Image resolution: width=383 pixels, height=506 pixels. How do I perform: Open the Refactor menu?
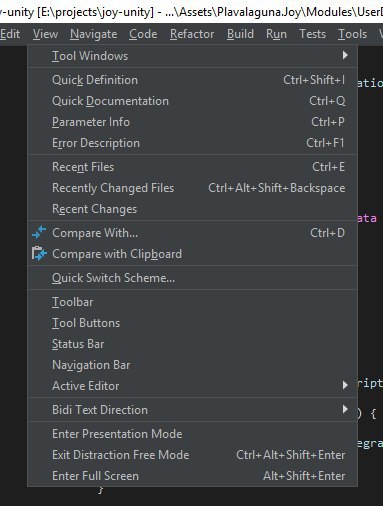[x=192, y=34]
